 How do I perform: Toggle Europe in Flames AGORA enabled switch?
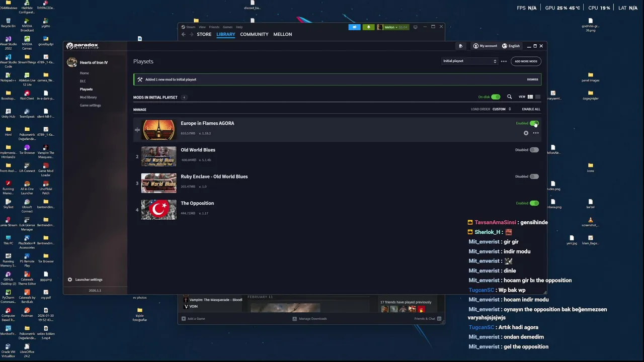[x=534, y=123]
